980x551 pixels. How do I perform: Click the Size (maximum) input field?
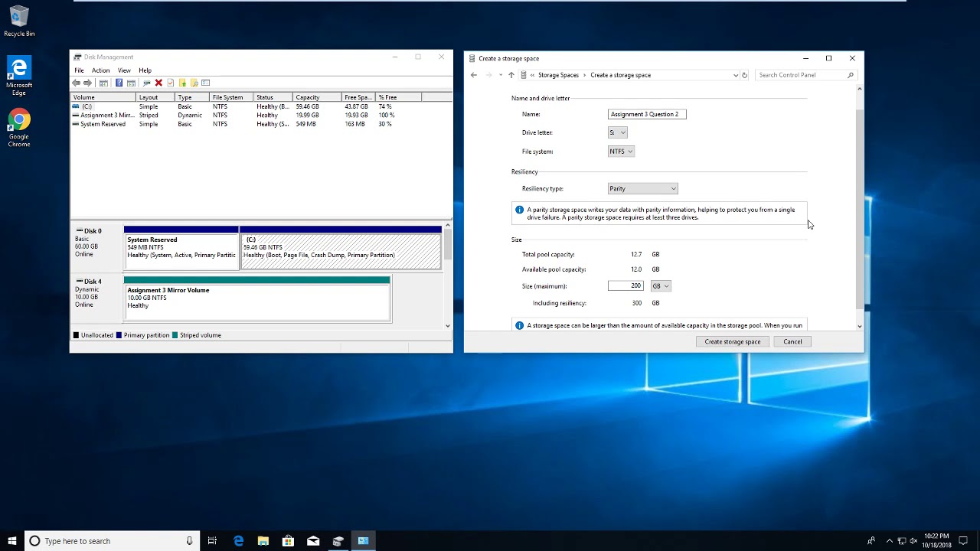tap(626, 286)
